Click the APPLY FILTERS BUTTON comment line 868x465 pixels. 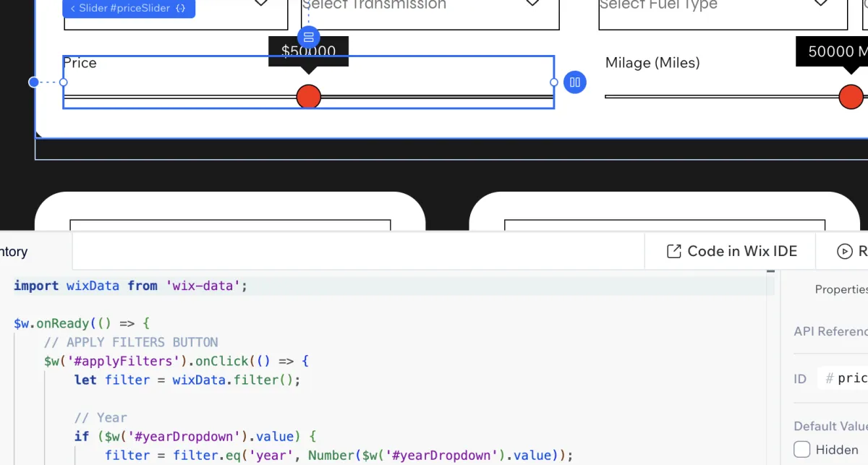[131, 342]
